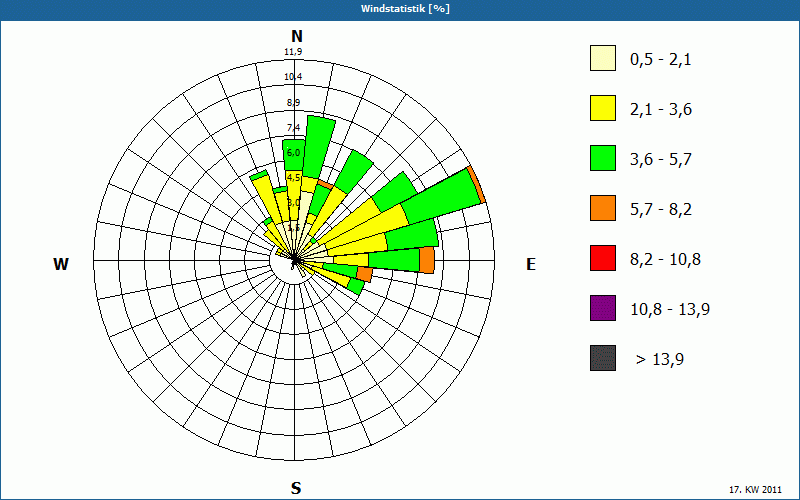The height and width of the screenshot is (500, 800).
Task: Click the legend label '2,1 - 3,6'
Action: click(661, 110)
